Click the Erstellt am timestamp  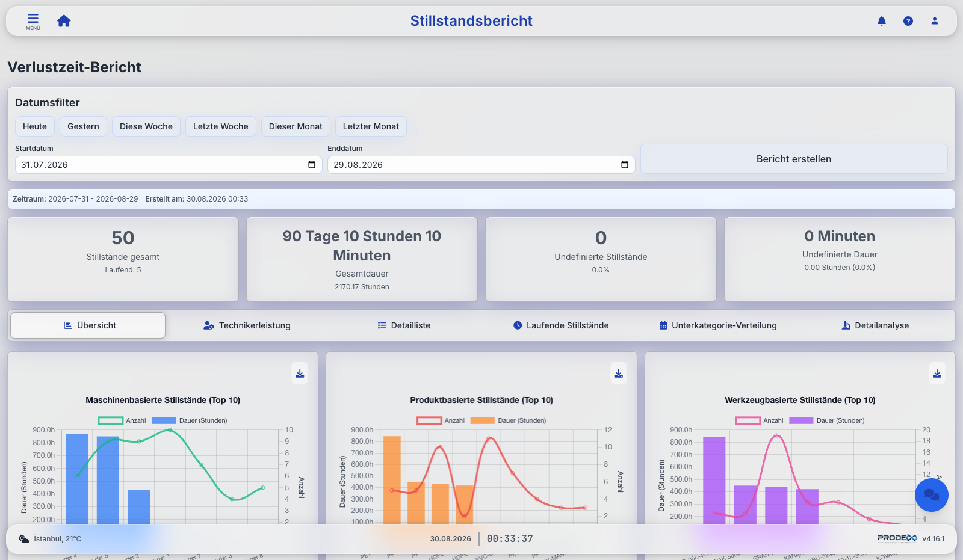coord(197,199)
